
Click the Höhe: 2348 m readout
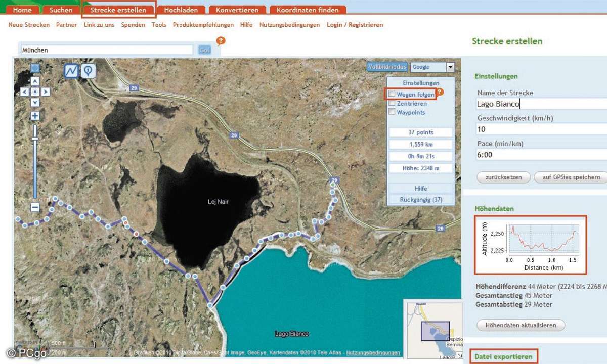[x=421, y=168]
